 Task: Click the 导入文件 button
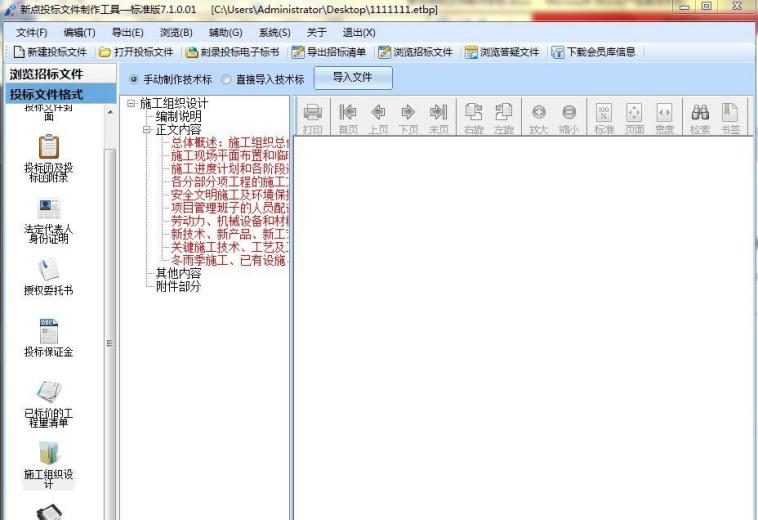[x=353, y=78]
